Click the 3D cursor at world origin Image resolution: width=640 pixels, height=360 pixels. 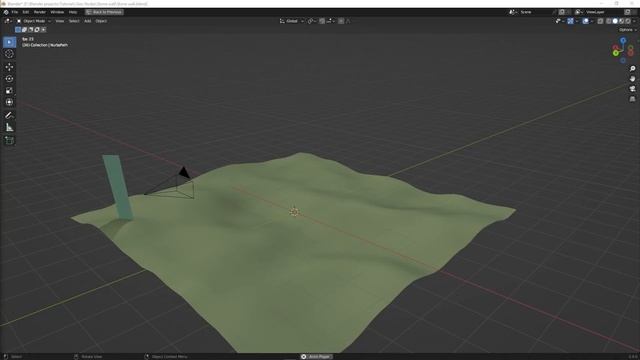(x=294, y=211)
